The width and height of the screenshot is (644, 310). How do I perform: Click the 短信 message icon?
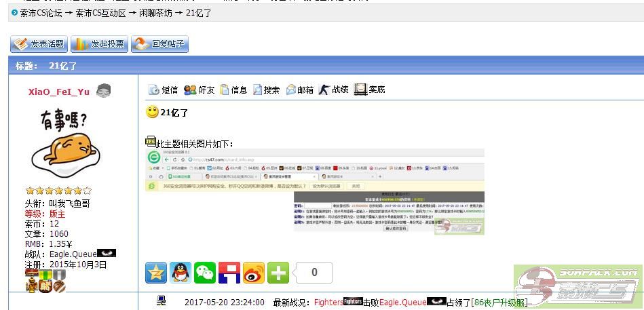point(163,90)
